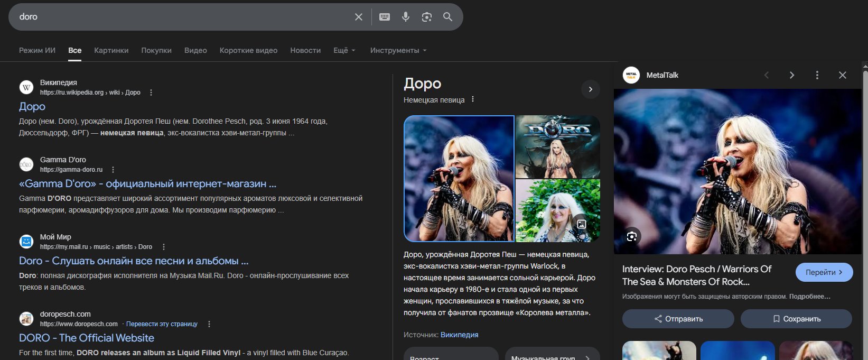This screenshot has height=360, width=868.
Task: Click into the search input field
Action: (x=180, y=17)
